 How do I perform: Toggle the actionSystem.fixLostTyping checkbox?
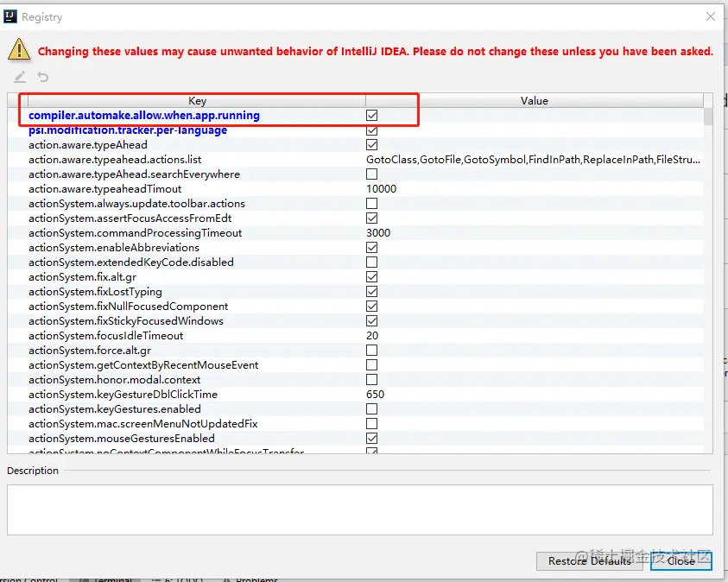(x=371, y=292)
